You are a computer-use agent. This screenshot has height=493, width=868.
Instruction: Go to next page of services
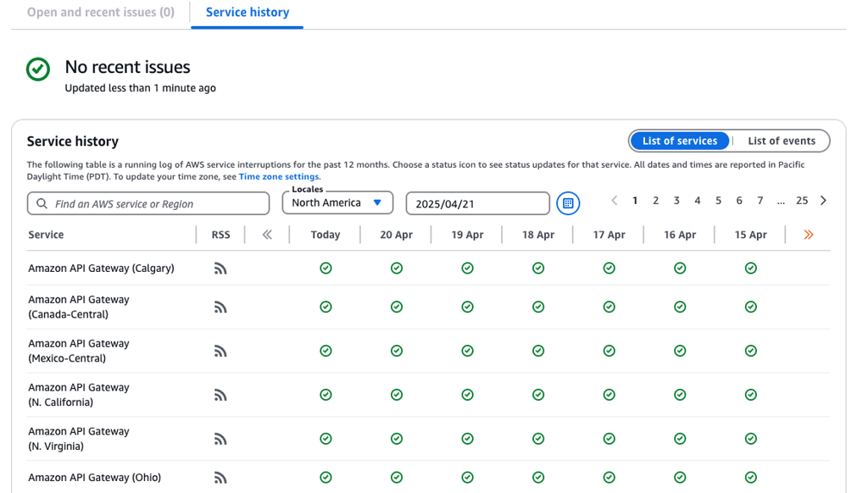(823, 201)
